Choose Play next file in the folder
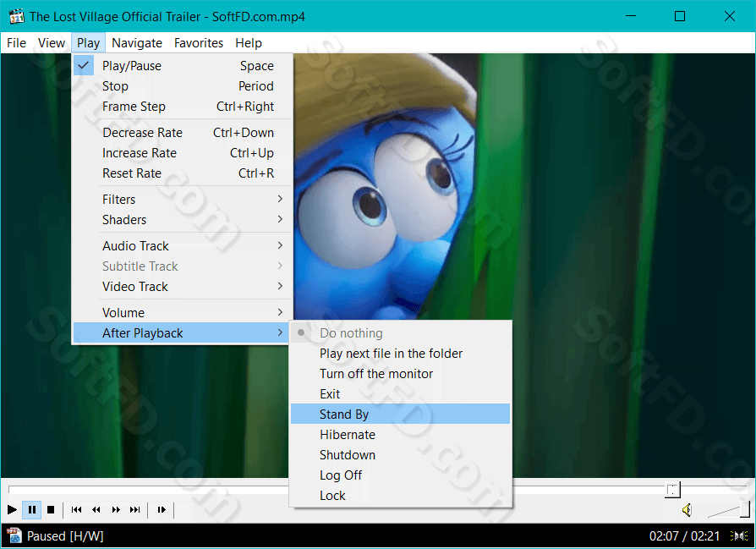The image size is (756, 549). [x=400, y=353]
